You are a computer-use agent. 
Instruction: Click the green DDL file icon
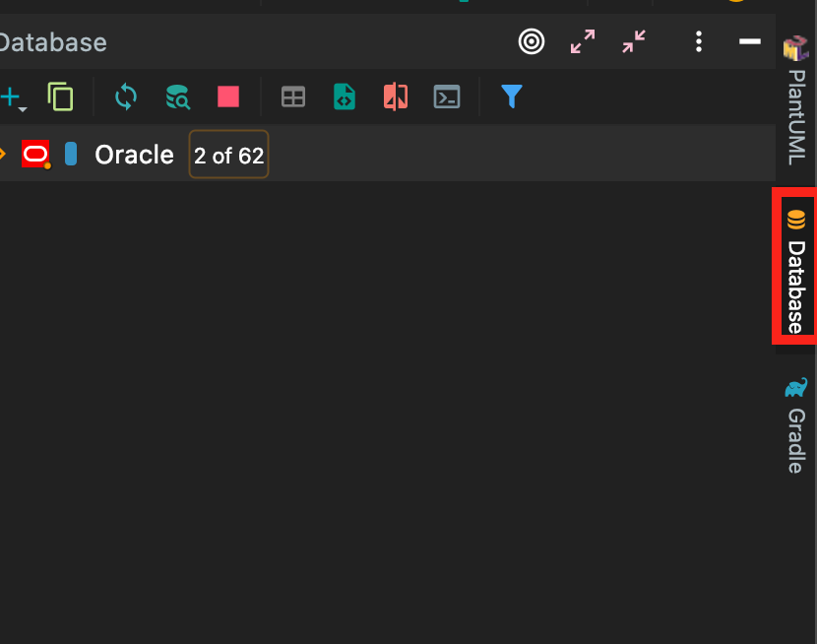click(x=344, y=97)
